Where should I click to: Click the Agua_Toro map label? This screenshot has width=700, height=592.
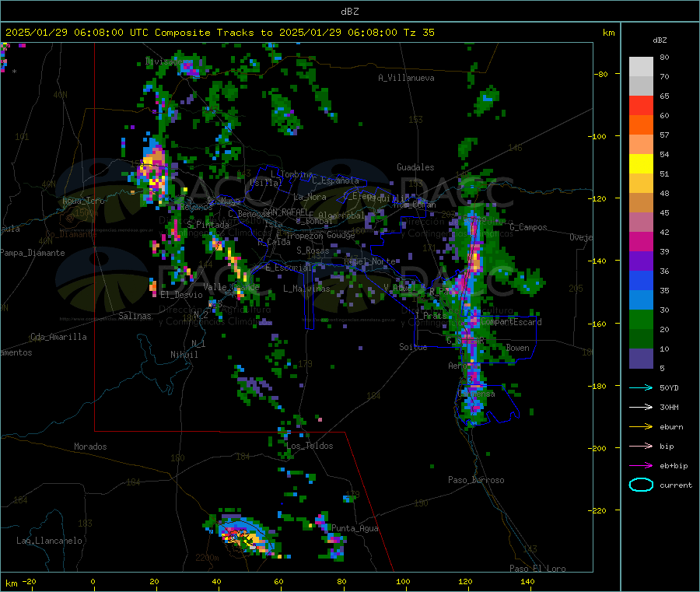point(83,201)
